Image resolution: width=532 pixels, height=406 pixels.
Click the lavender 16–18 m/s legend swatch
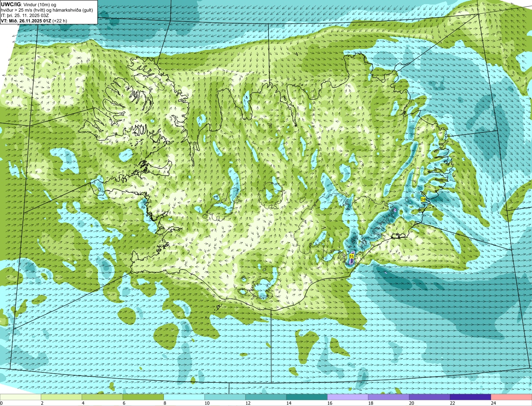(348, 397)
